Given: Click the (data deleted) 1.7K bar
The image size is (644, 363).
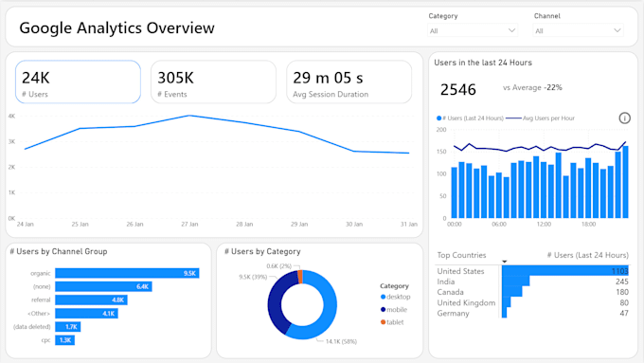Looking at the screenshot, I should pyautogui.click(x=68, y=327).
